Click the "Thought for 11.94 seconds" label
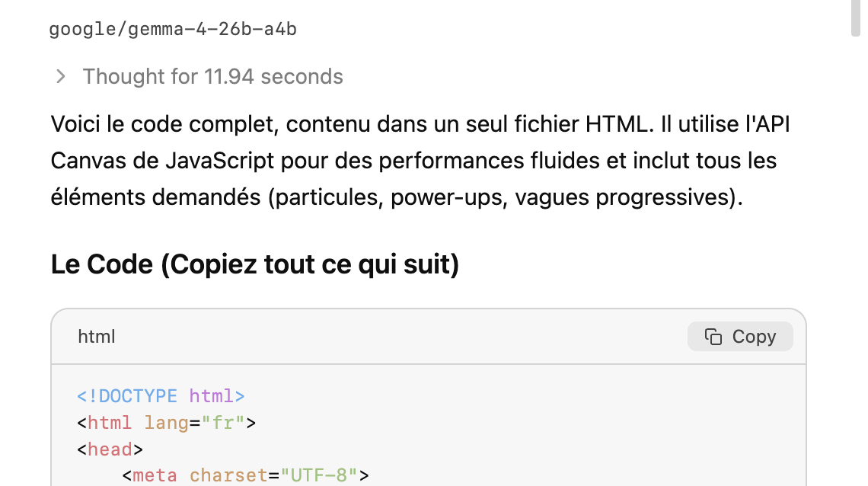 coord(212,76)
